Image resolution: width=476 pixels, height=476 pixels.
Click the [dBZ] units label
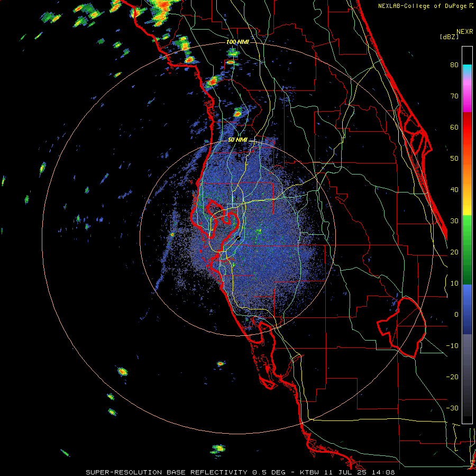pyautogui.click(x=449, y=36)
